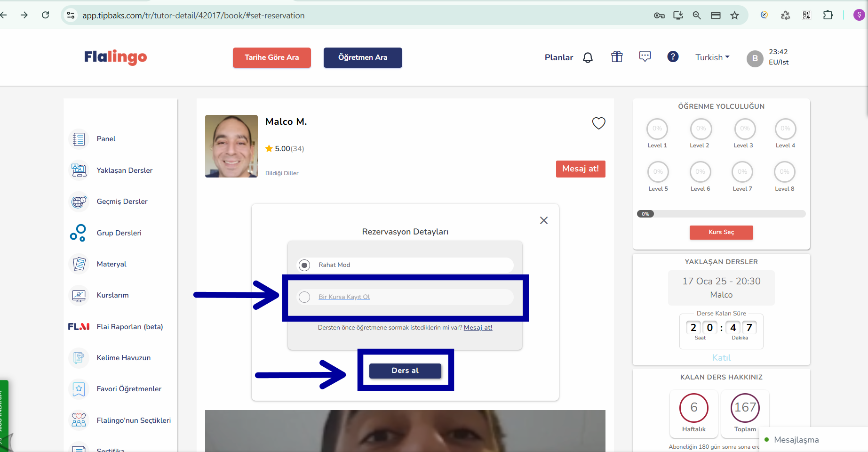Open Grup Dersleri menu item

point(119,233)
